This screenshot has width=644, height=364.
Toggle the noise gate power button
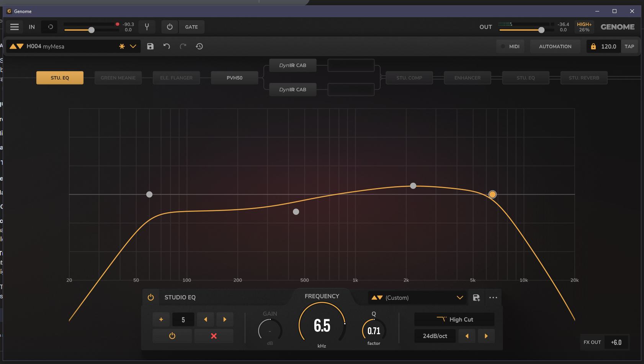[170, 27]
